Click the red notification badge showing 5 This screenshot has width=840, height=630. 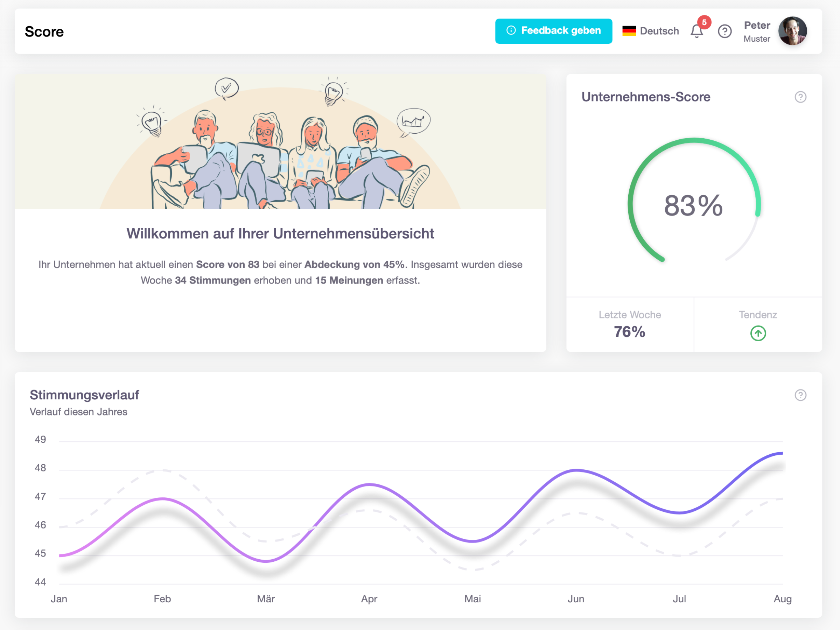[x=704, y=22]
